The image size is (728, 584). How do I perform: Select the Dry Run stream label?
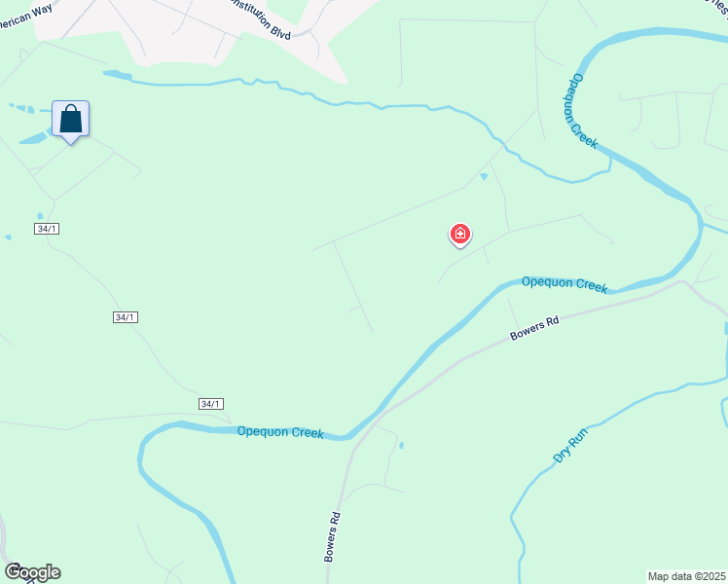coord(570,445)
